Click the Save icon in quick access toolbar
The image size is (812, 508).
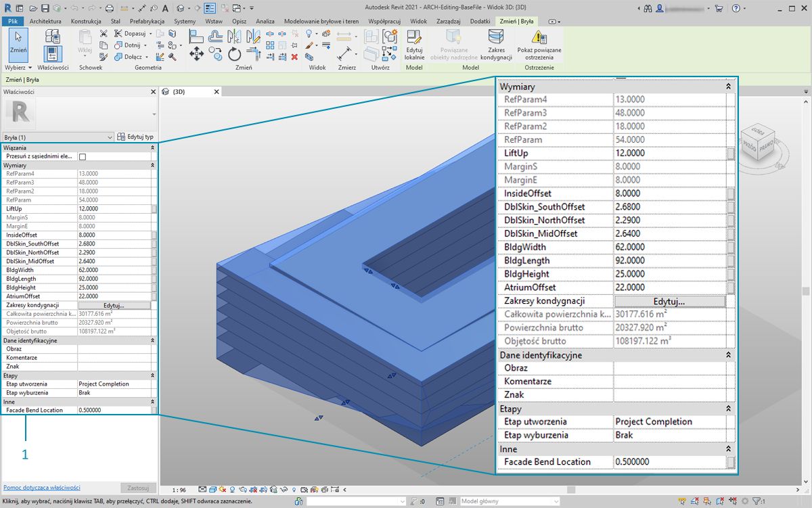pyautogui.click(x=45, y=8)
